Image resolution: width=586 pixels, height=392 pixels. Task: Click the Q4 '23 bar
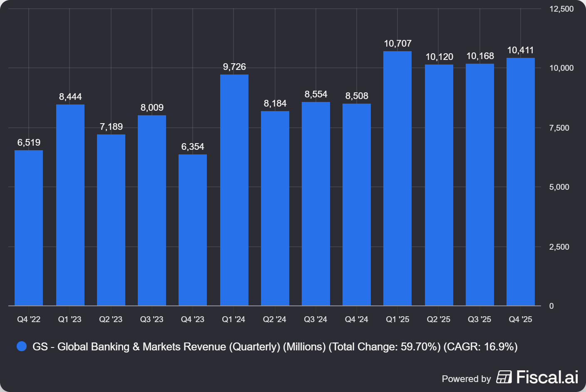(x=193, y=230)
